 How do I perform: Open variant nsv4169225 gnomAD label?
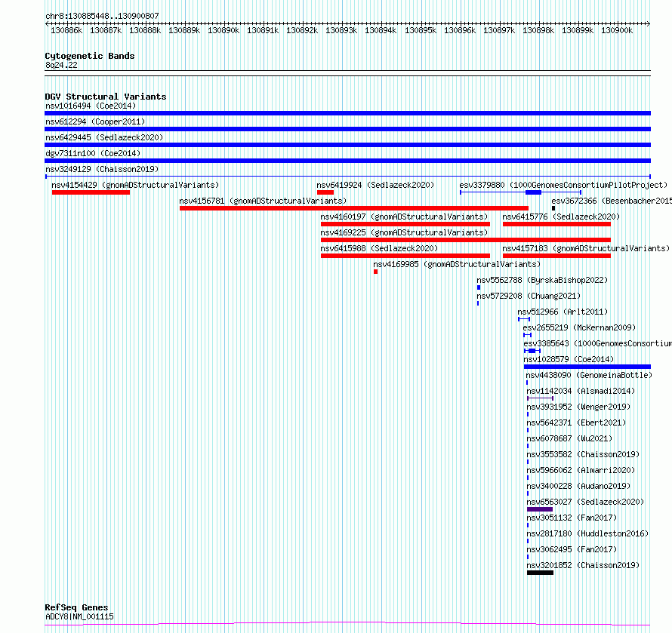(404, 232)
